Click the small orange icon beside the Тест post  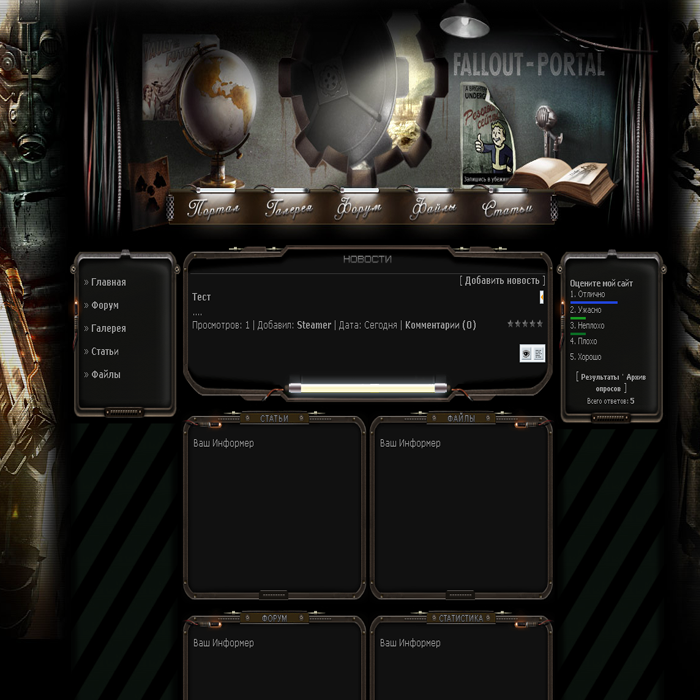pyautogui.click(x=541, y=297)
